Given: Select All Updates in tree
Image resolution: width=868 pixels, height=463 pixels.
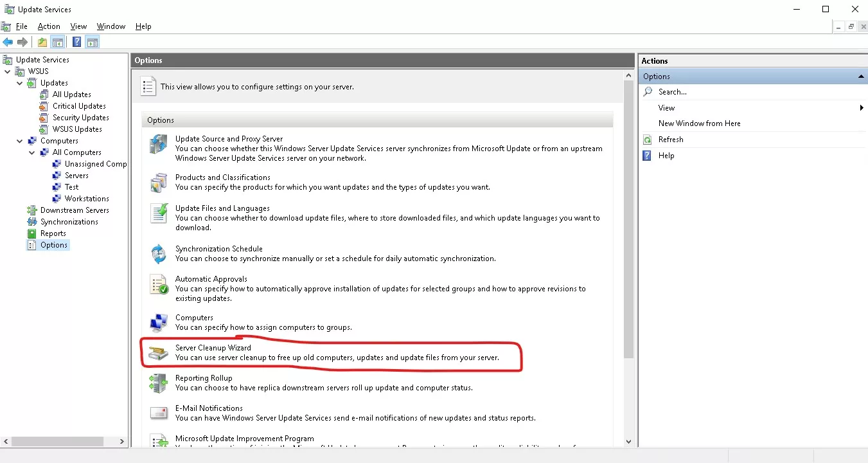Looking at the screenshot, I should tap(72, 95).
